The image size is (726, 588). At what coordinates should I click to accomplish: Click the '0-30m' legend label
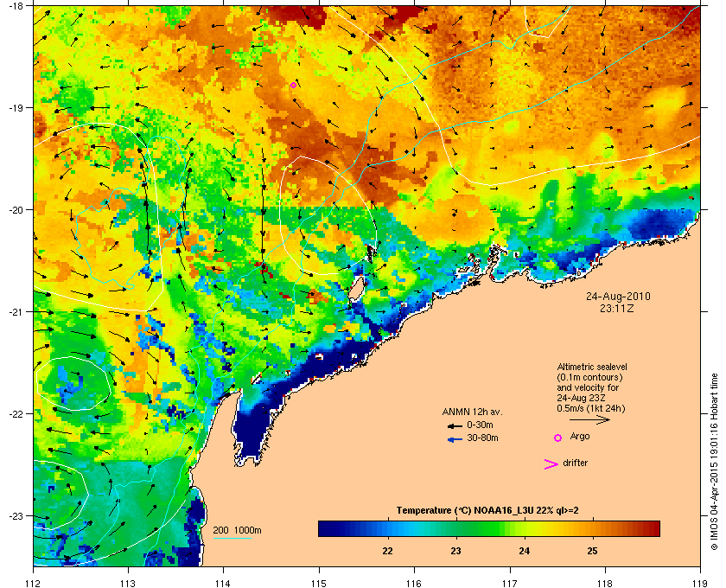coord(480,425)
